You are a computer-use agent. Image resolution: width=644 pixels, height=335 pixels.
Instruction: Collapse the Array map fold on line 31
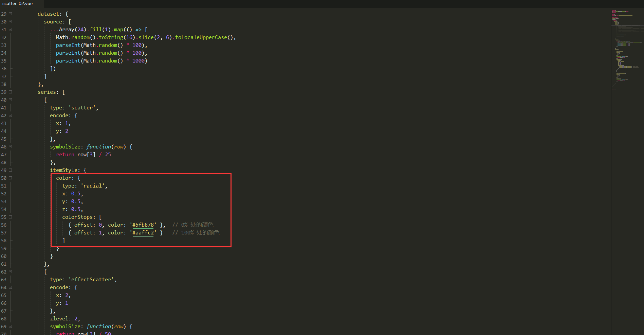(11, 30)
